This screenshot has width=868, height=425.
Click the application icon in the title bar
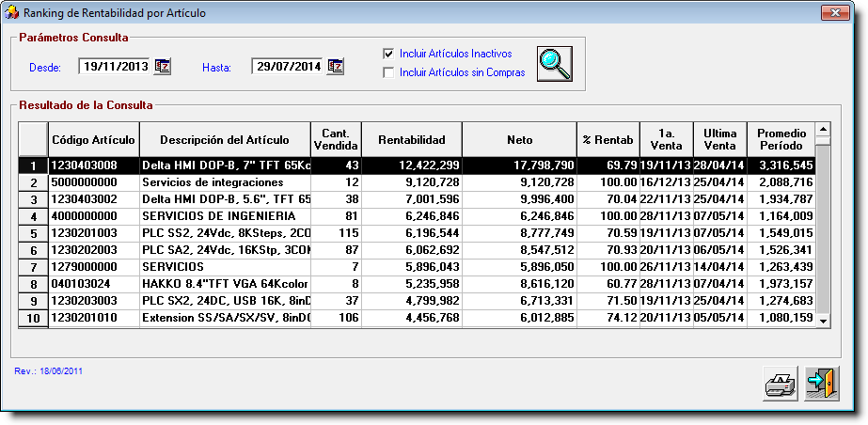click(x=10, y=13)
